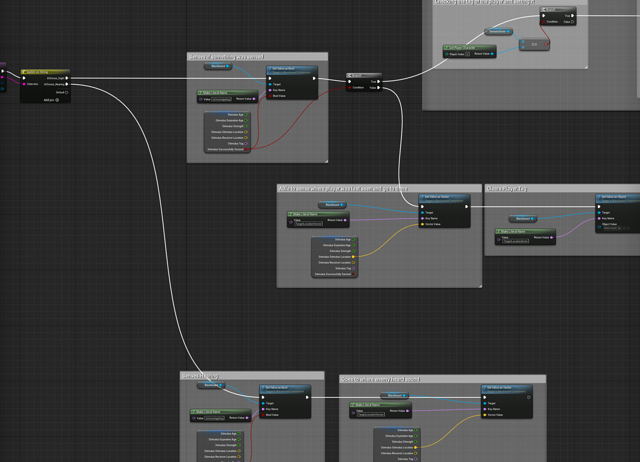
Task: Click Key Name pin on Set Value as Object
Action: click(599, 218)
